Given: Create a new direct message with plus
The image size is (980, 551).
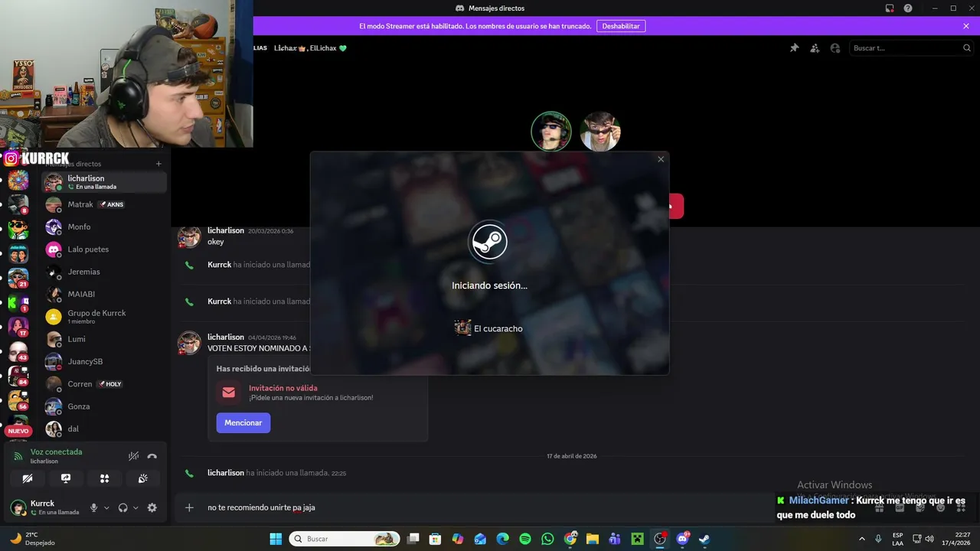Looking at the screenshot, I should coord(158,164).
